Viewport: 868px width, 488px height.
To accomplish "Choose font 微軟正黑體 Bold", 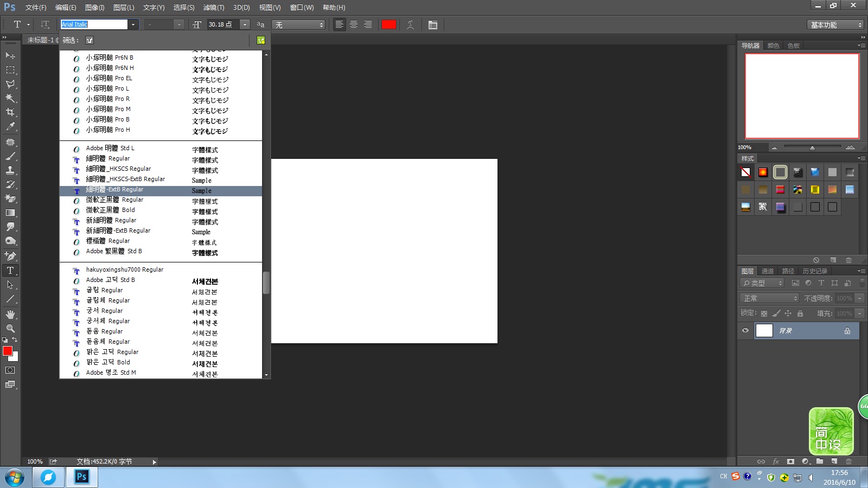I will (161, 210).
